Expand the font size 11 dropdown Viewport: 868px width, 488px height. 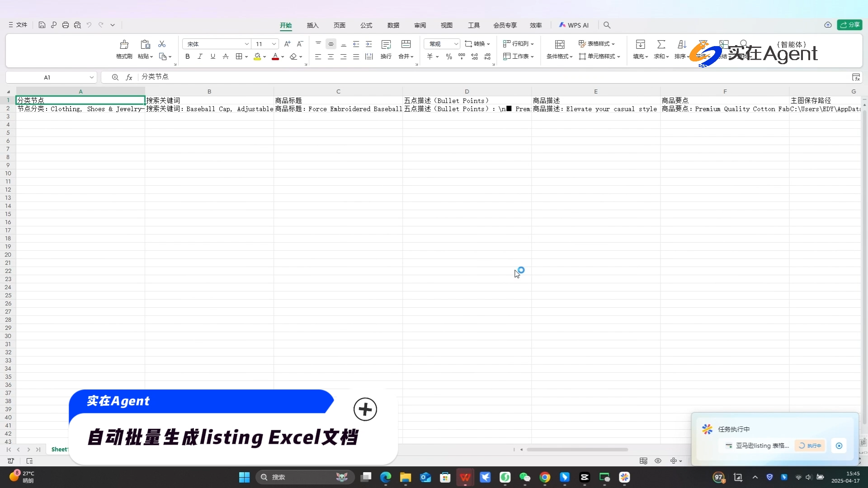tap(274, 44)
